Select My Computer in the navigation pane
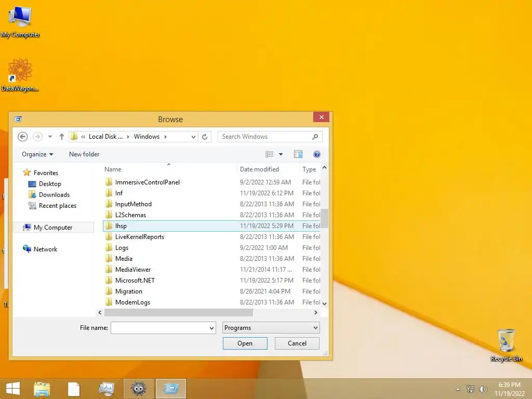The width and height of the screenshot is (532, 399). tap(53, 228)
